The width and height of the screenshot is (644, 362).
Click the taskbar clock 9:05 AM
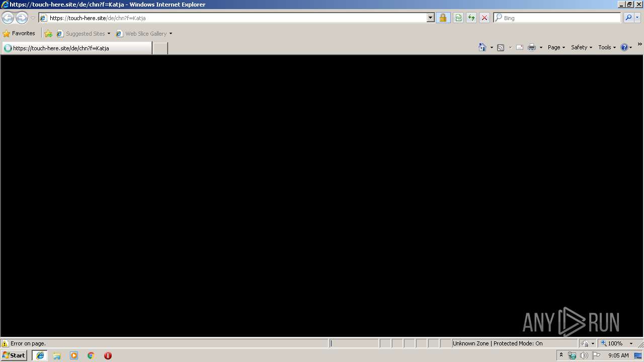[x=618, y=355]
